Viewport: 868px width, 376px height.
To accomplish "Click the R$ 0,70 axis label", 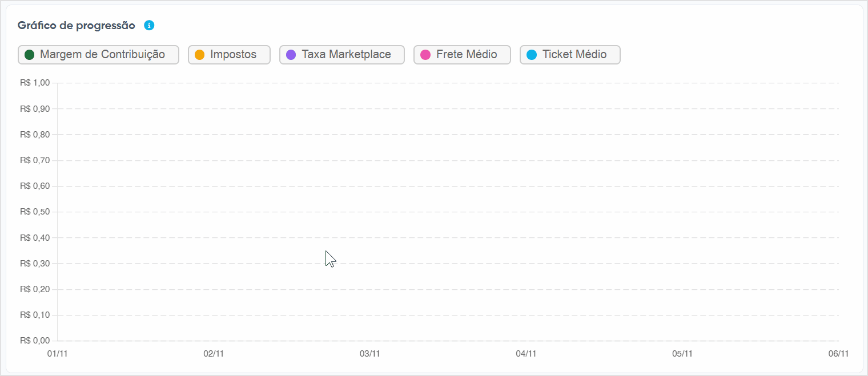I will click(35, 160).
